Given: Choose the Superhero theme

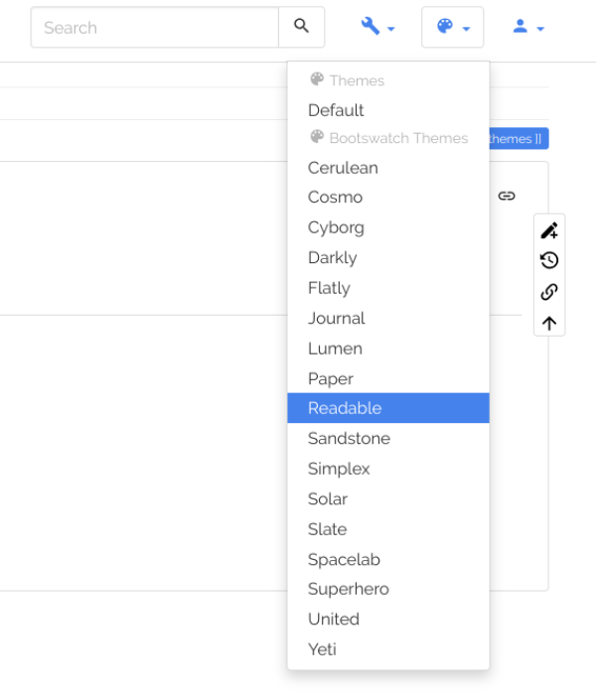Looking at the screenshot, I should tap(348, 589).
